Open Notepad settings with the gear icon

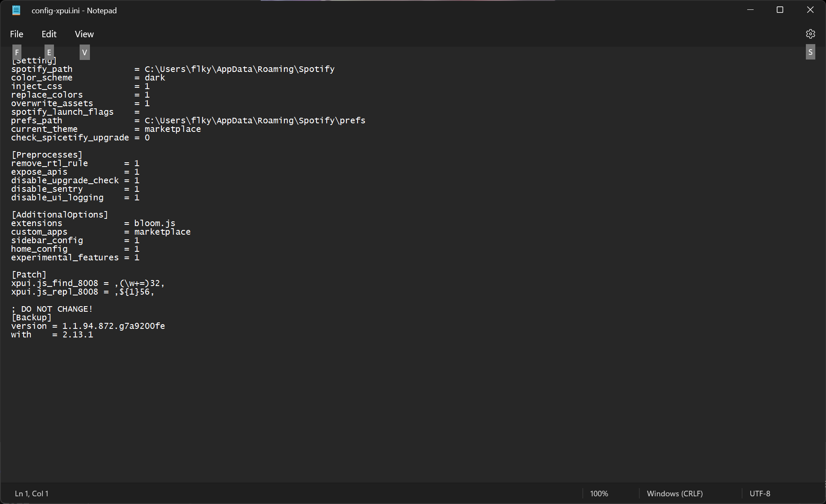tap(811, 34)
